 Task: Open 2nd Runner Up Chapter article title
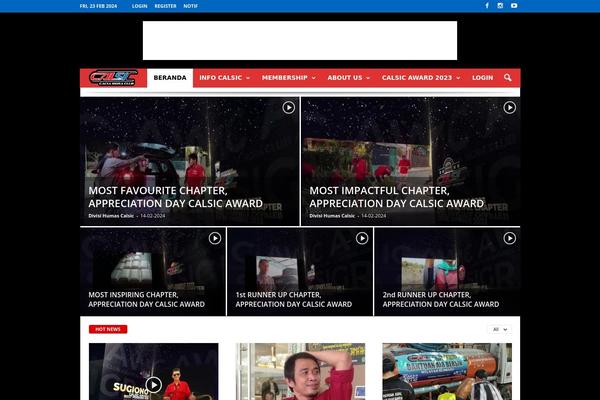(x=441, y=299)
